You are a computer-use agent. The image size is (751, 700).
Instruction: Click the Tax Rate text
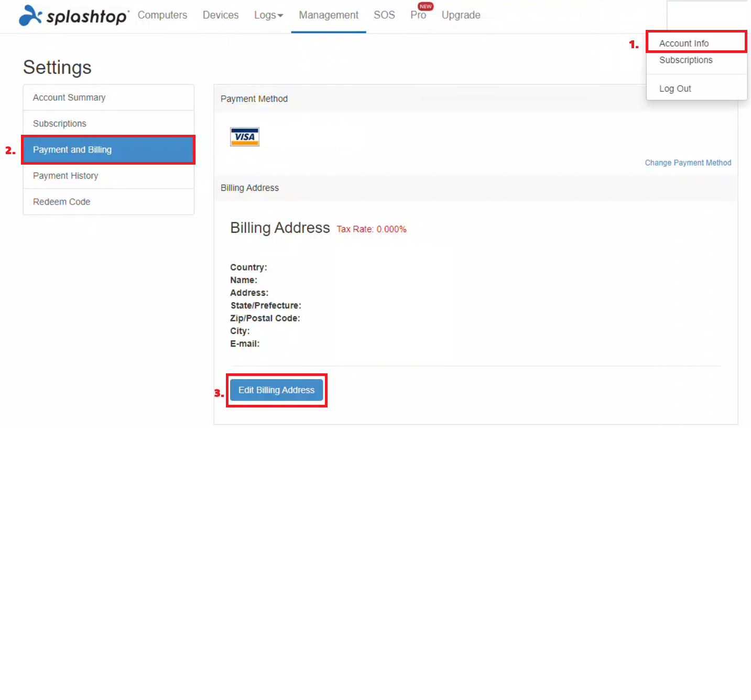coord(371,229)
